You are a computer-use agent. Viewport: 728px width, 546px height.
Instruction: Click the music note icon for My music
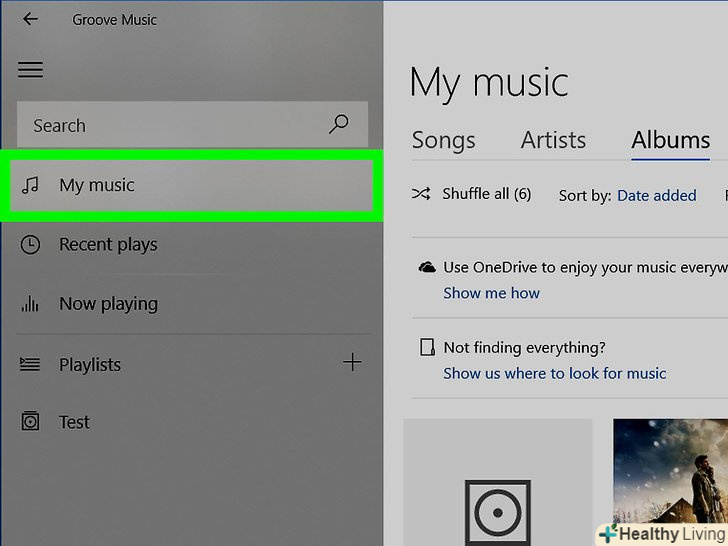(31, 185)
